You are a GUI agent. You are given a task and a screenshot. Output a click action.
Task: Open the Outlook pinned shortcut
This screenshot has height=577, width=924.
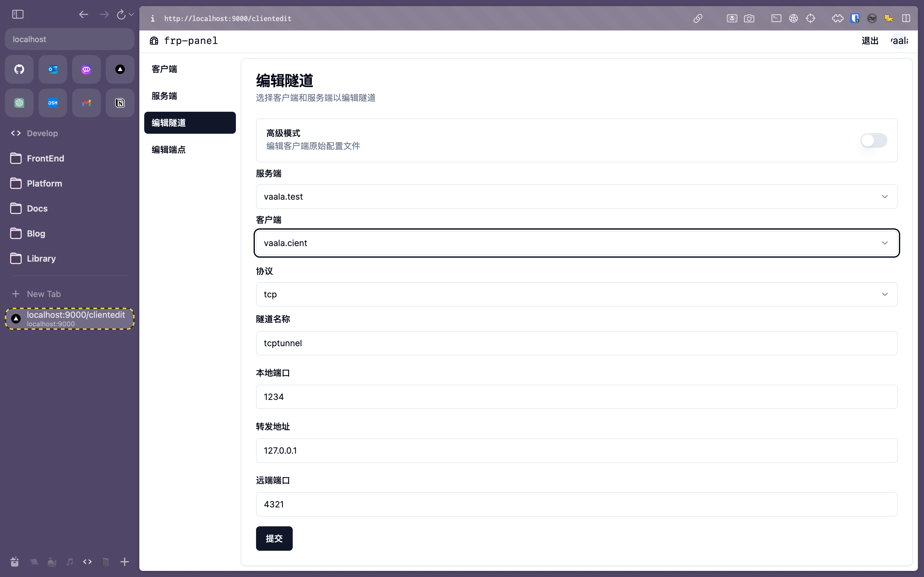click(53, 70)
